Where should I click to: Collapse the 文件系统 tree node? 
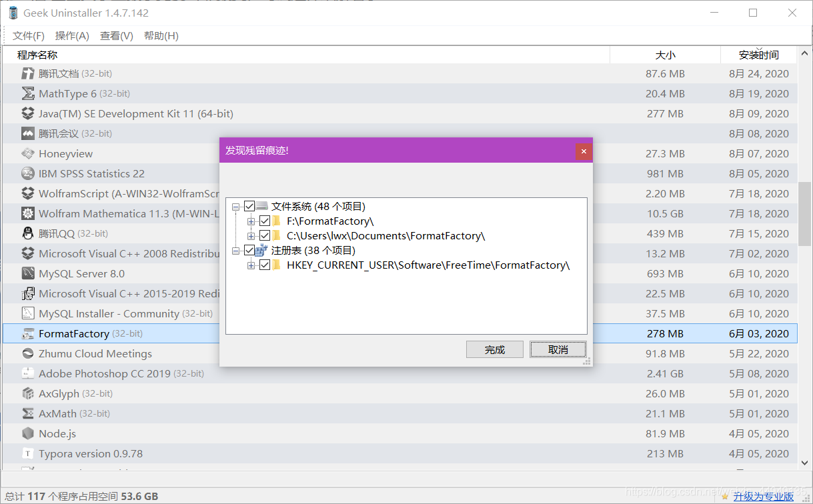tap(236, 207)
